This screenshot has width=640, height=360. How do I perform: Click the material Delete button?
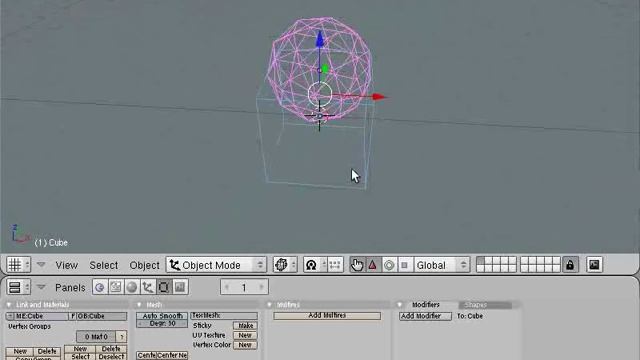tap(111, 349)
